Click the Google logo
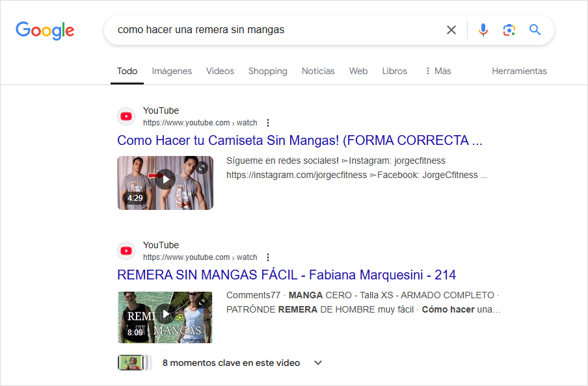588x386 pixels. coord(45,30)
